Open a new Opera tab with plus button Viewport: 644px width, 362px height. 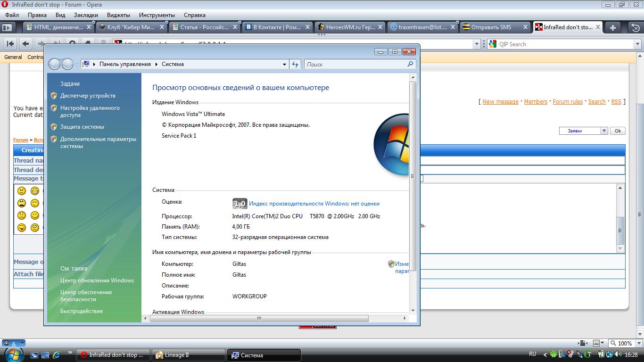(x=612, y=27)
